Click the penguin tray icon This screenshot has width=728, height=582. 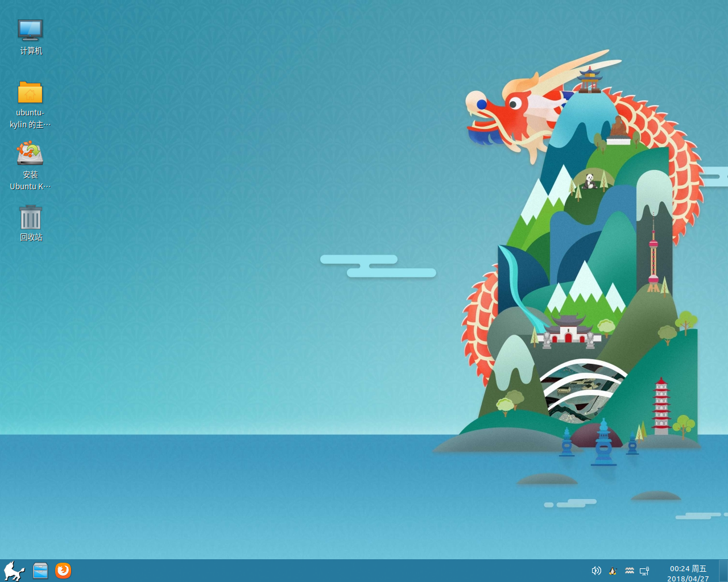613,571
